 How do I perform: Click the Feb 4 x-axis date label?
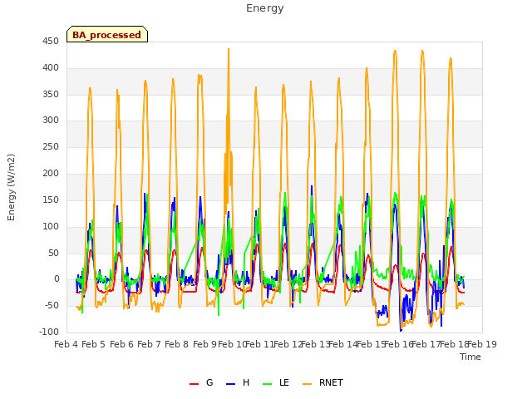click(x=66, y=345)
